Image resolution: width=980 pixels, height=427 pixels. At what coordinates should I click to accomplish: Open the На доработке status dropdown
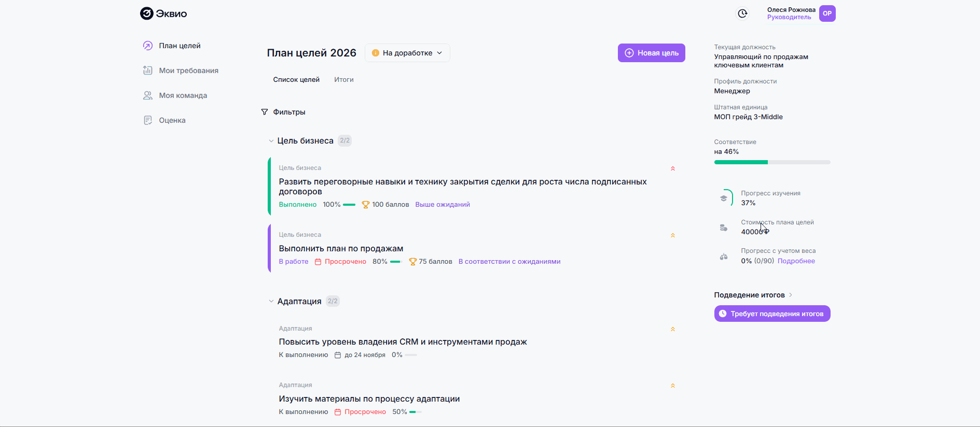coord(407,53)
